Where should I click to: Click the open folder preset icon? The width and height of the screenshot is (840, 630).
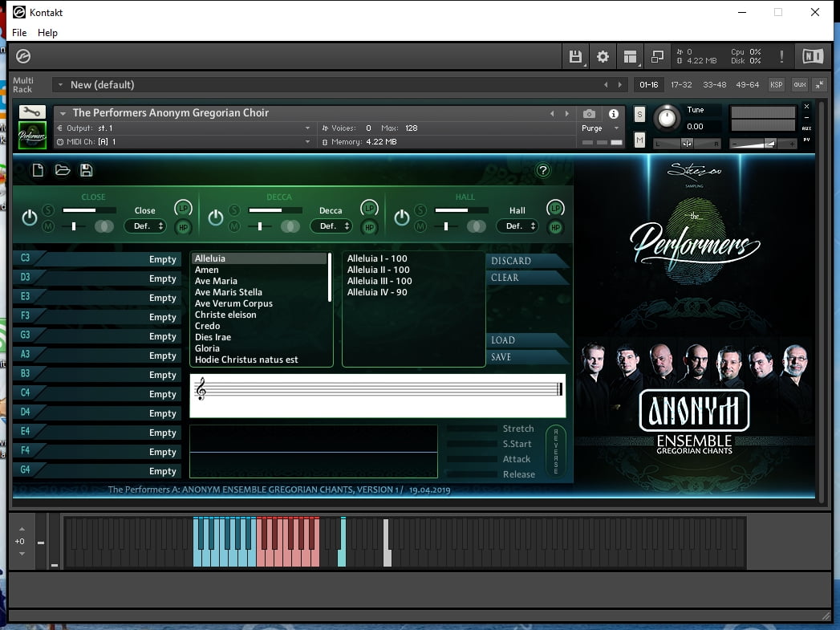pyautogui.click(x=62, y=170)
